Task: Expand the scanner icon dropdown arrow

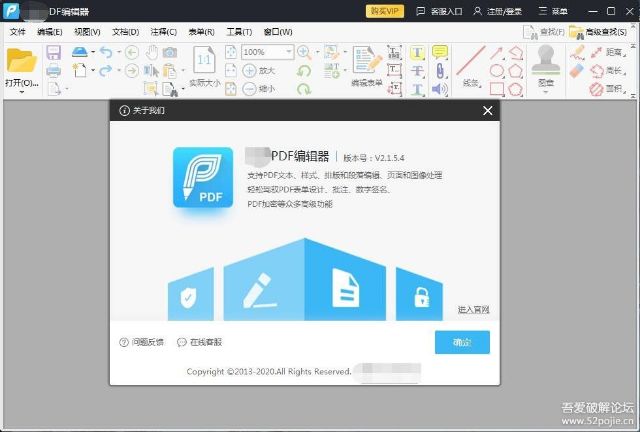Action: 93,52
